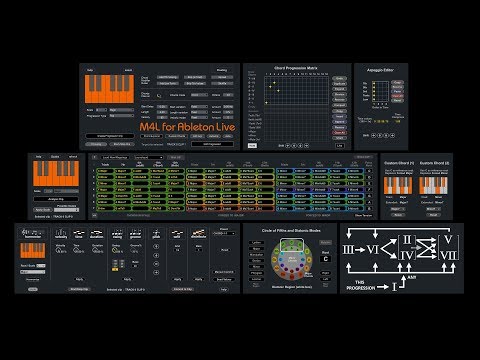
Task: Click blue Paste button in Arpeggio Editor
Action: coord(397,91)
